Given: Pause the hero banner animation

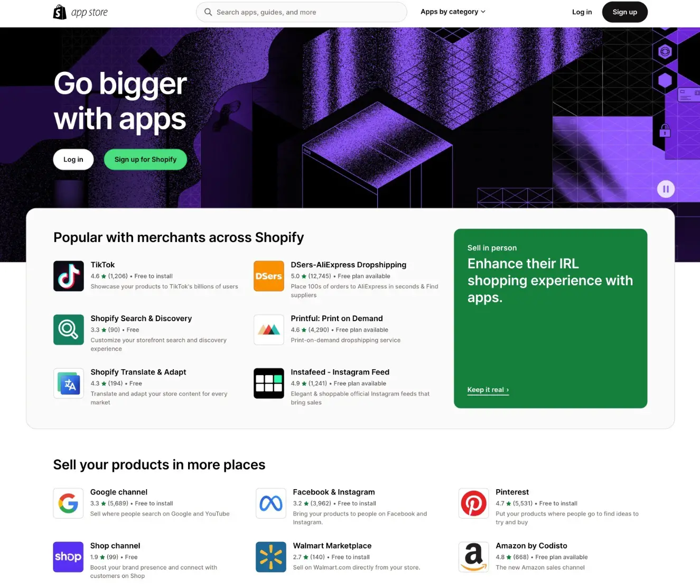Looking at the screenshot, I should [x=666, y=189].
